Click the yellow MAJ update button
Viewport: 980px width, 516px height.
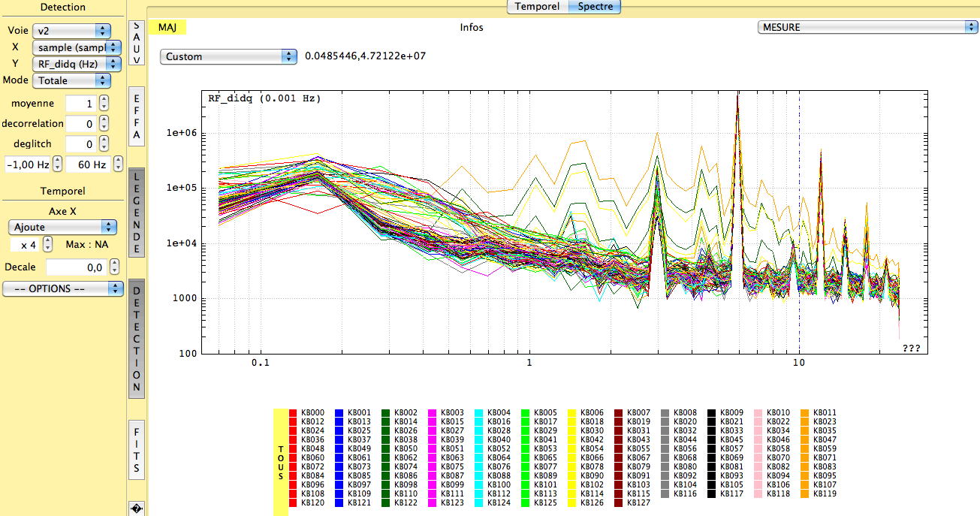(x=167, y=27)
